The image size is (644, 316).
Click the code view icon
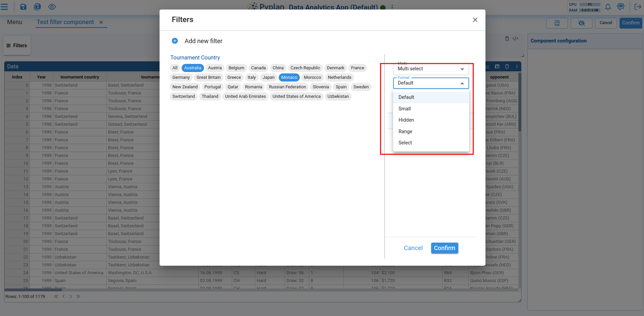tap(515, 39)
